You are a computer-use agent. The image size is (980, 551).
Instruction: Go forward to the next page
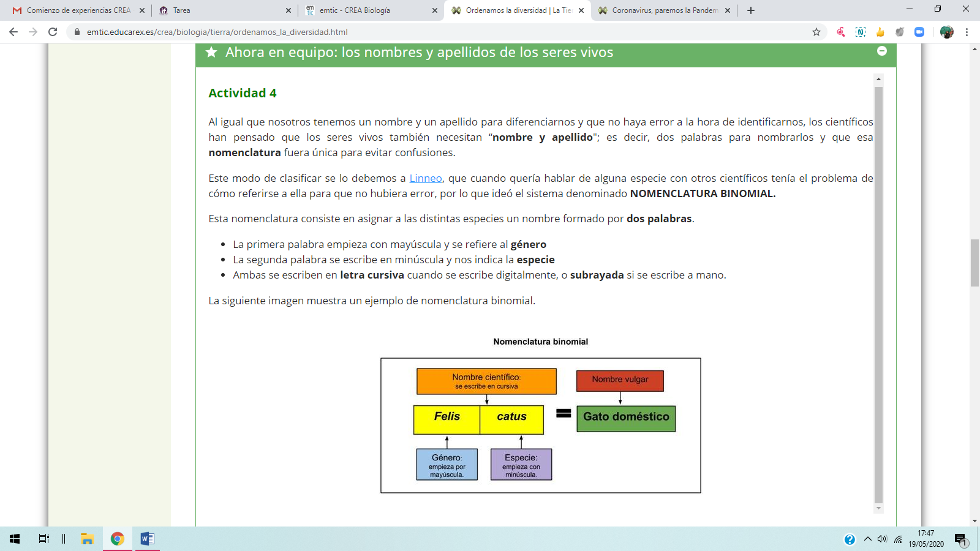pos(33,32)
